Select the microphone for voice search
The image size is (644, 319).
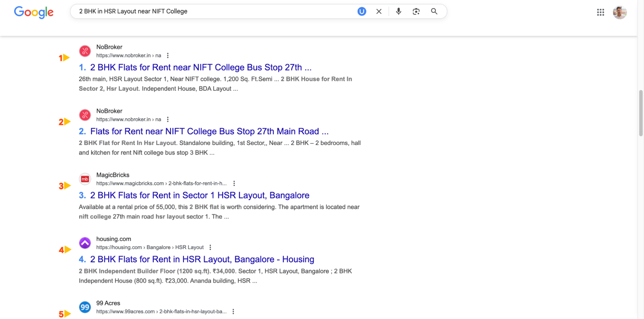399,11
